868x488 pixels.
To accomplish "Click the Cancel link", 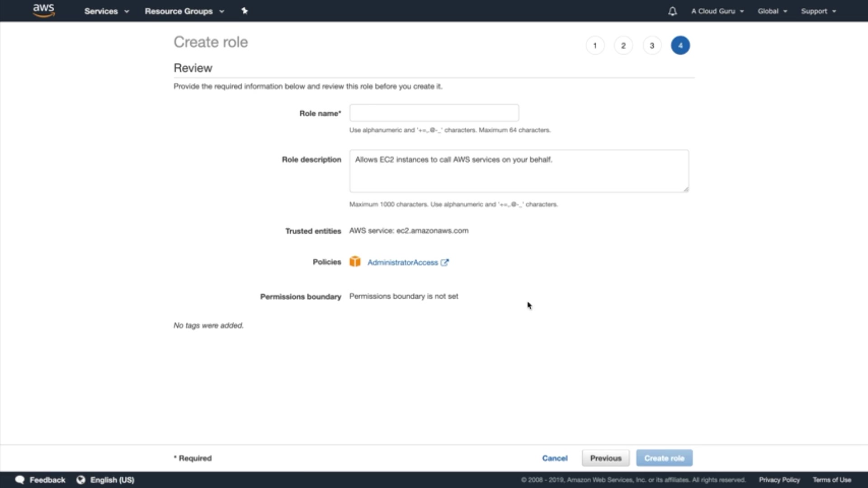I will point(555,458).
